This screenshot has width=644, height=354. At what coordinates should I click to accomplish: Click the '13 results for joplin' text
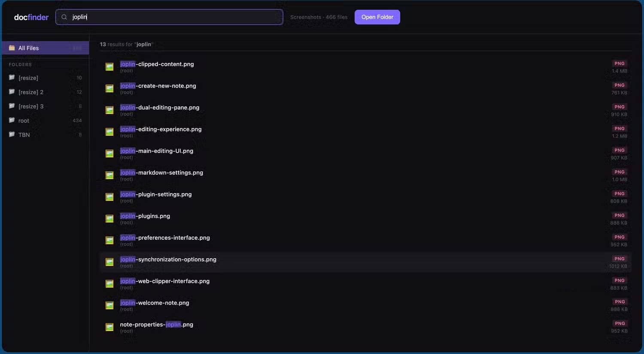(127, 44)
